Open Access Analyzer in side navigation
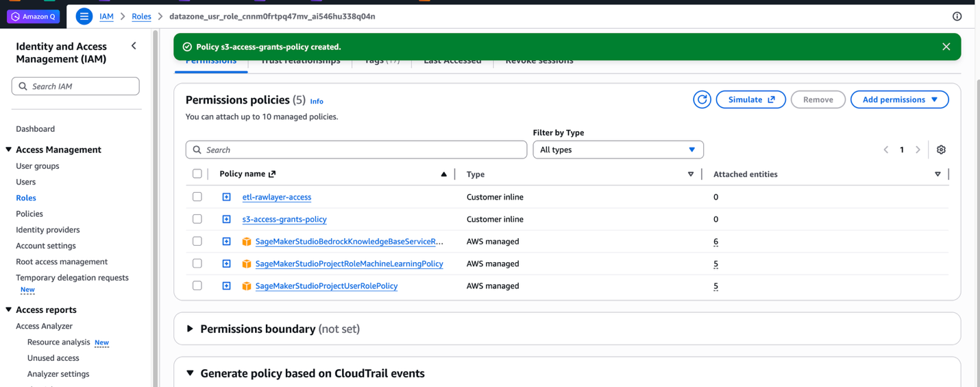Image resolution: width=980 pixels, height=387 pixels. click(x=44, y=326)
